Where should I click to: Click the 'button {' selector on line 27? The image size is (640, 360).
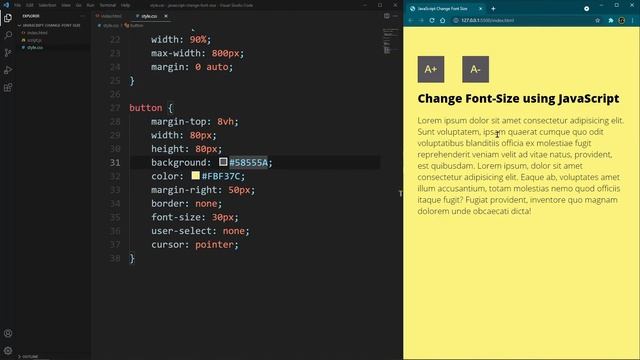pyautogui.click(x=151, y=108)
